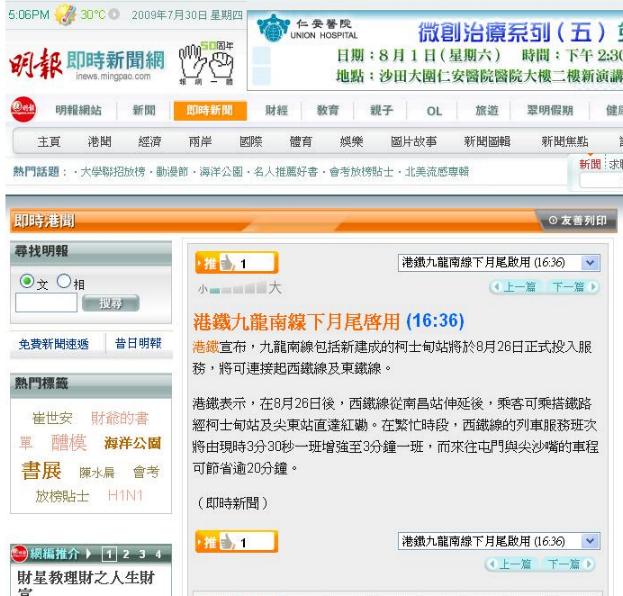623x596 pixels.
Task: Click the red 明報 icon in the nav bar
Action: pos(19,111)
